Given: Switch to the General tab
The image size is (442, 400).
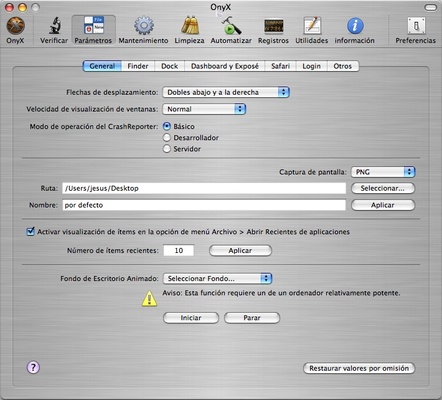Looking at the screenshot, I should [102, 66].
